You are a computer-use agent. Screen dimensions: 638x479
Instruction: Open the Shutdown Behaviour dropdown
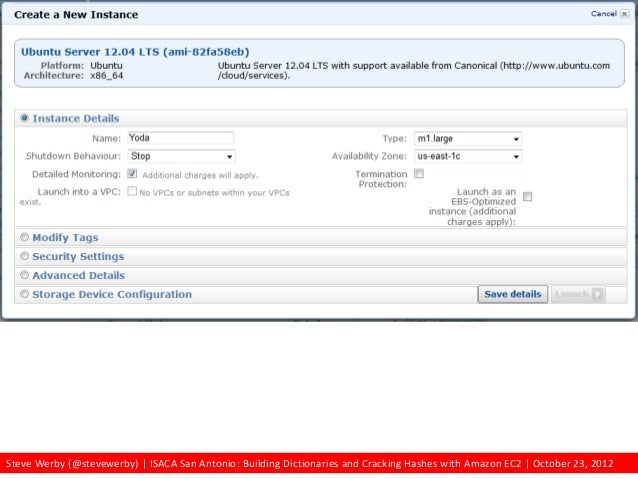(x=181, y=156)
